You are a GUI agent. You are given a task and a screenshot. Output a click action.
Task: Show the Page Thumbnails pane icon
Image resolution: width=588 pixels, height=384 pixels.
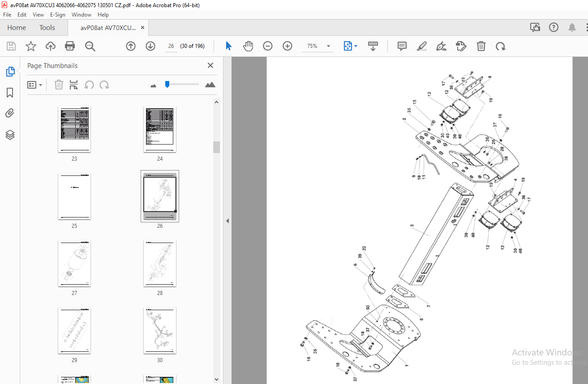point(10,72)
